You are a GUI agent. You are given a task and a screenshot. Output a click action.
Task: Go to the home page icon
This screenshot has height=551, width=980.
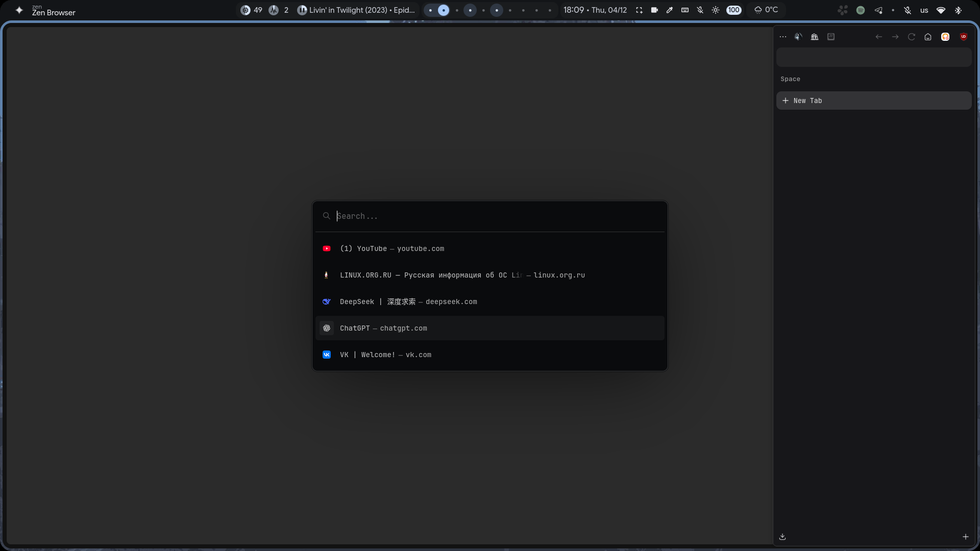(x=928, y=37)
